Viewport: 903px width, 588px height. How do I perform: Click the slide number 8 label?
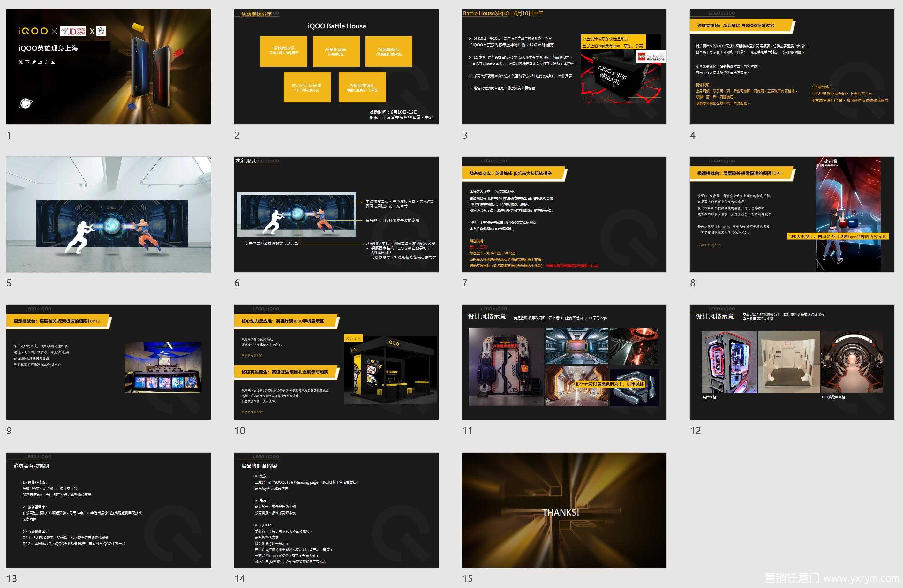[x=693, y=283]
